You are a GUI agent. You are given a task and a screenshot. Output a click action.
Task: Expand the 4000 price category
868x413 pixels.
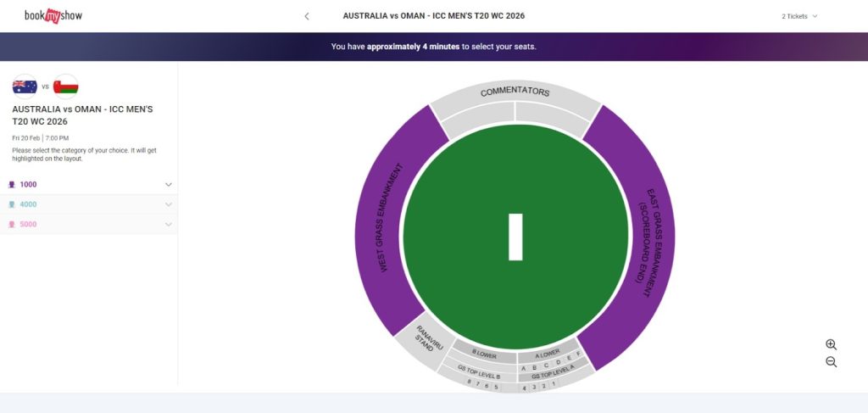tap(169, 204)
